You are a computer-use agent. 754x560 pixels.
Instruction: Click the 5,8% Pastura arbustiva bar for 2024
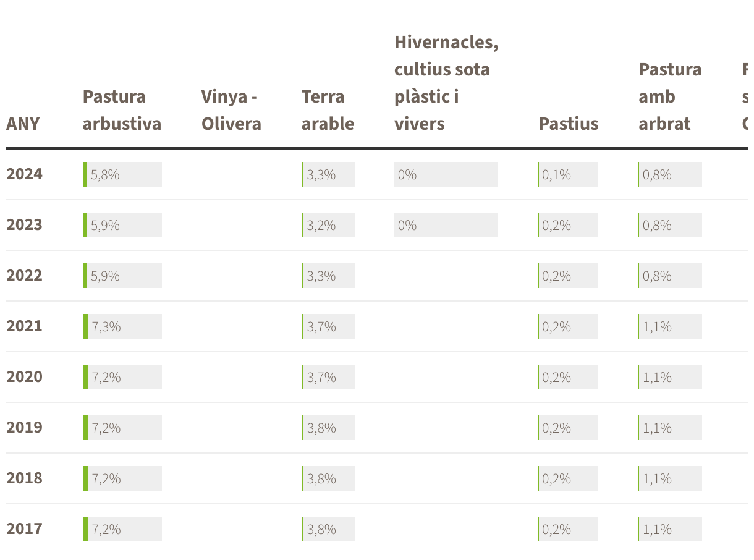coord(122,174)
